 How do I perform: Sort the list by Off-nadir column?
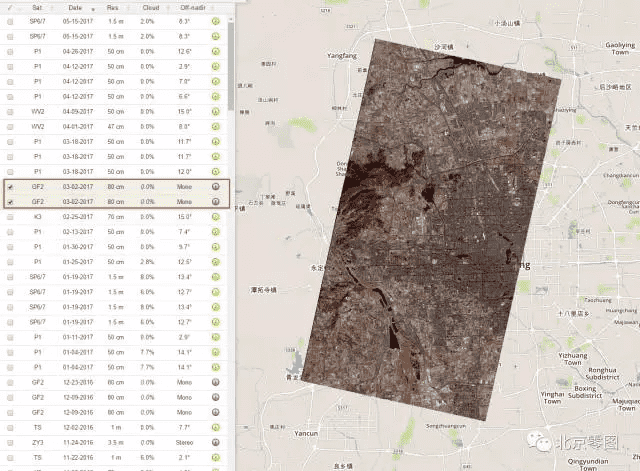point(193,8)
